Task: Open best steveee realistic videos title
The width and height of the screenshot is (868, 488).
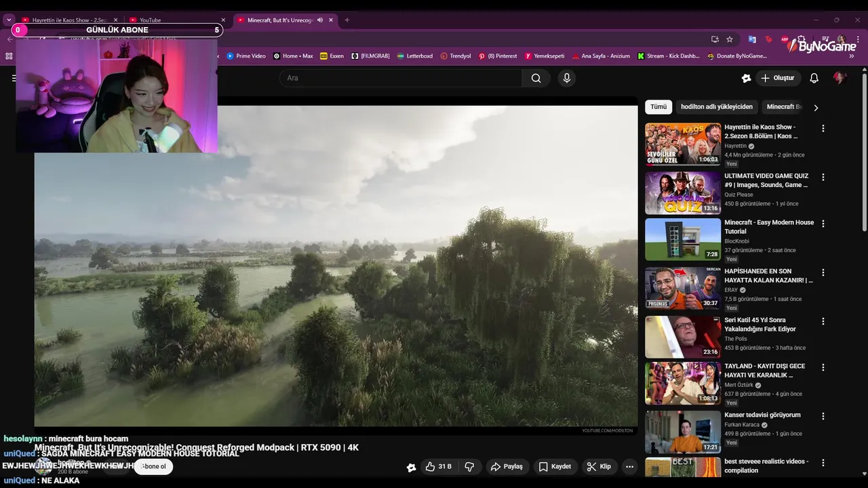Action: [766, 466]
